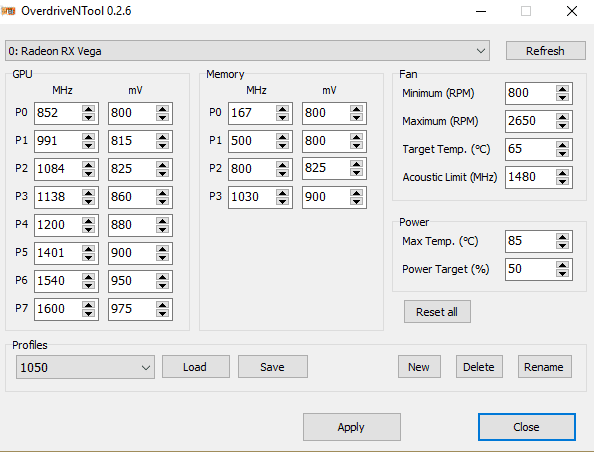The height and width of the screenshot is (452, 594).
Task: Increase fan Minimum RPM with up arrow
Action: (x=563, y=89)
